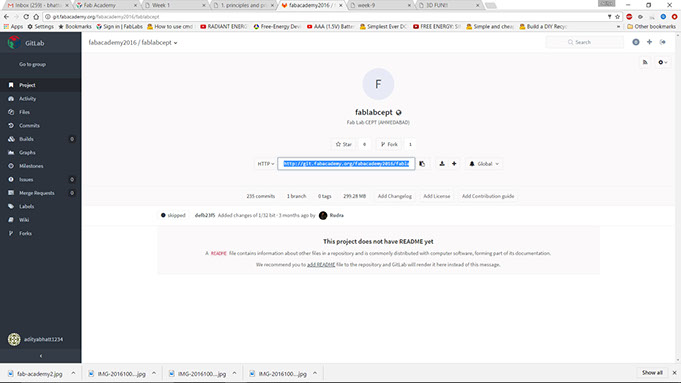Copy the clone URL to clipboard
This screenshot has width=681, height=383.
coord(422,164)
